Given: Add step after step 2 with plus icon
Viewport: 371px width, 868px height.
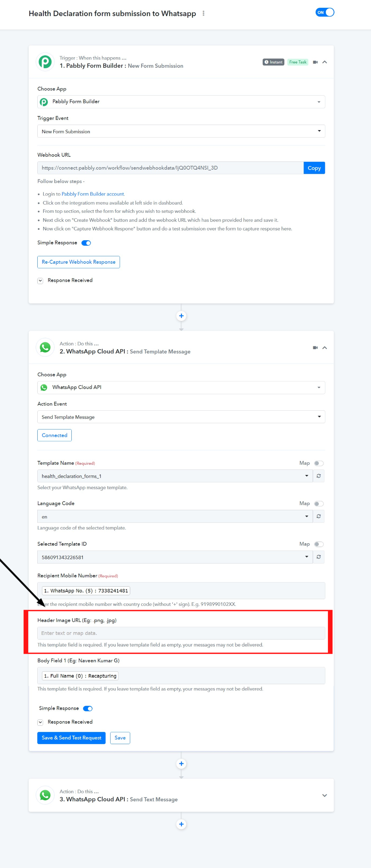Looking at the screenshot, I should (181, 764).
